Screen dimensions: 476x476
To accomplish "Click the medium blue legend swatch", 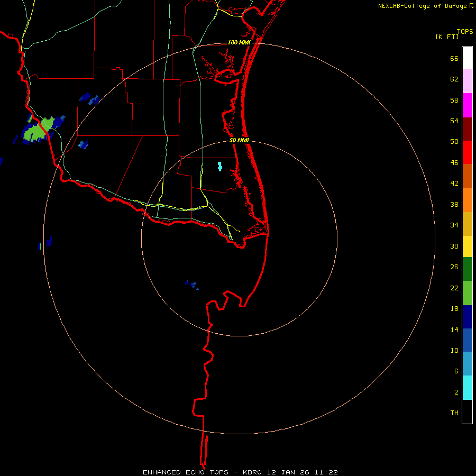I will click(467, 340).
